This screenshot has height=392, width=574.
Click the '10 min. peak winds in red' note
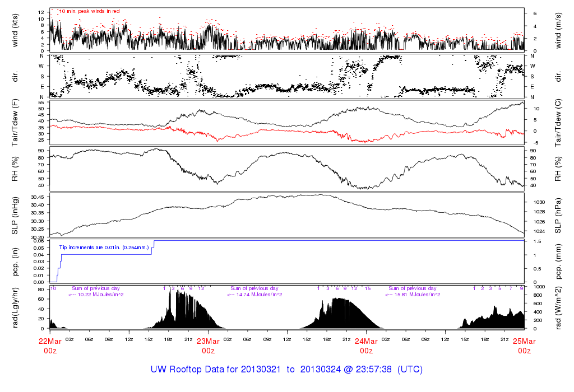89,11
